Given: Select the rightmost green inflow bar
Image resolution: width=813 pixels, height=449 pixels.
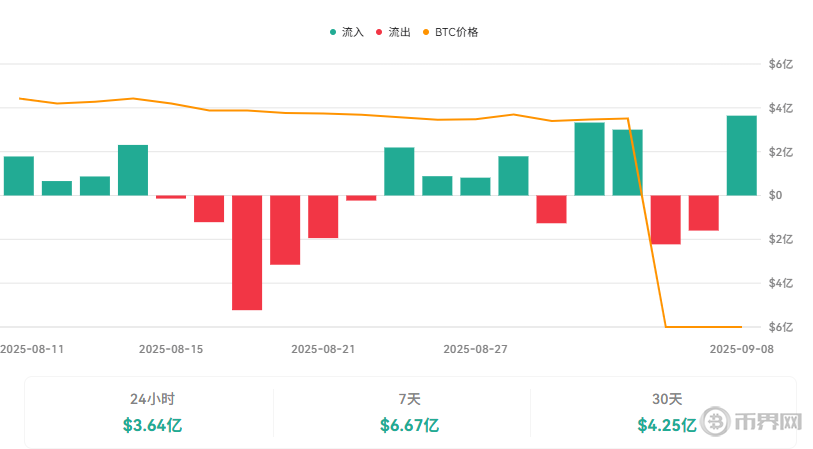Looking at the screenshot, I should click(x=741, y=156).
